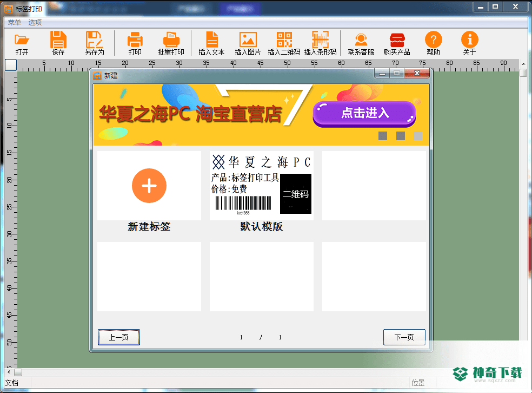Click the 新建标签 caption text

[149, 227]
